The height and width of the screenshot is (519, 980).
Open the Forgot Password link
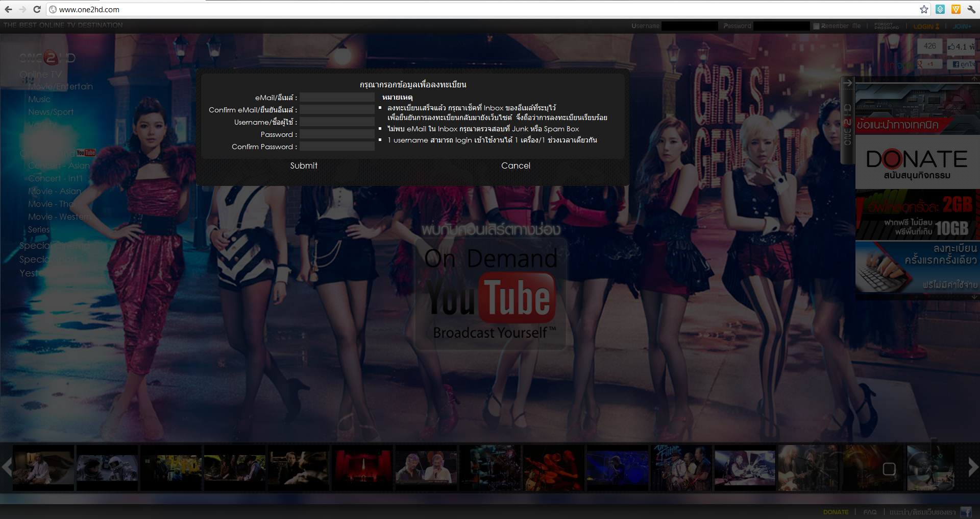point(887,26)
